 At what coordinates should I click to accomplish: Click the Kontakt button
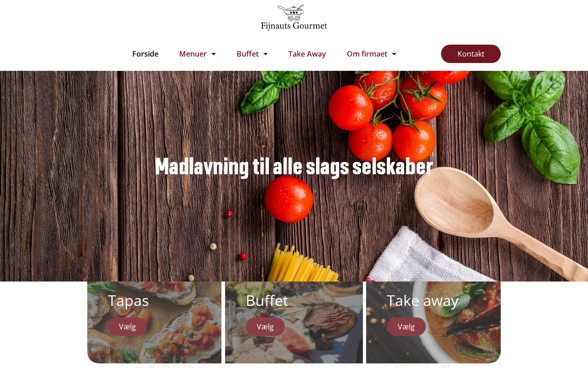pyautogui.click(x=471, y=54)
